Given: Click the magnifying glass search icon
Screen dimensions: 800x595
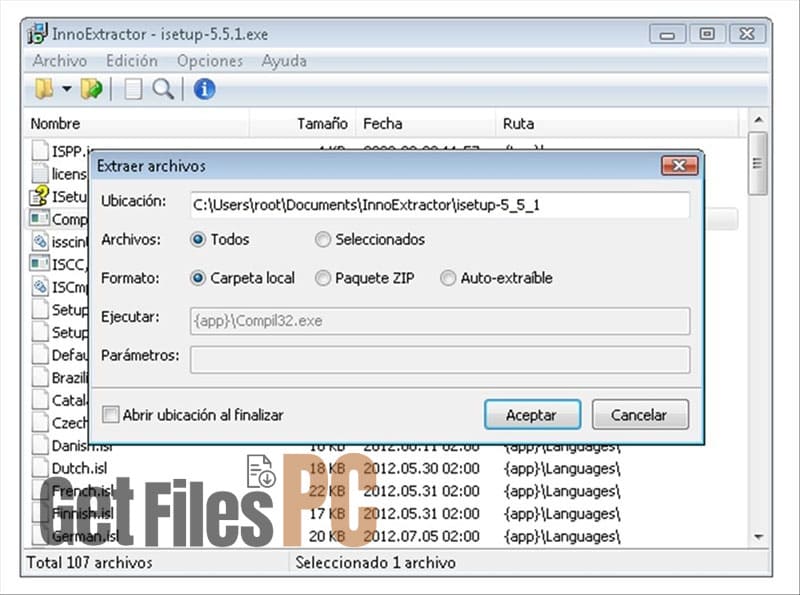Looking at the screenshot, I should point(163,89).
